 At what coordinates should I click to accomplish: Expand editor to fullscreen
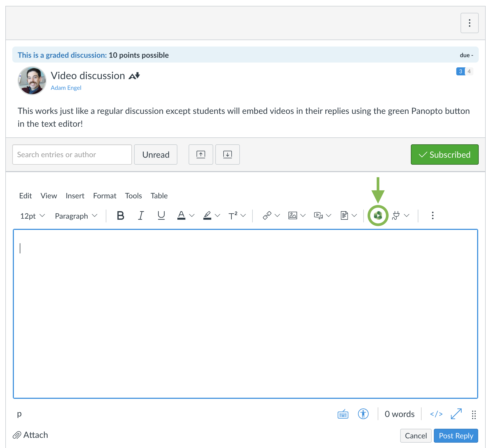[x=456, y=414]
